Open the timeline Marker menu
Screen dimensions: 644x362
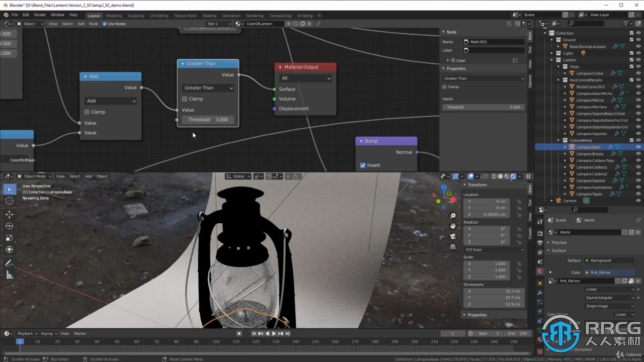[x=80, y=333]
